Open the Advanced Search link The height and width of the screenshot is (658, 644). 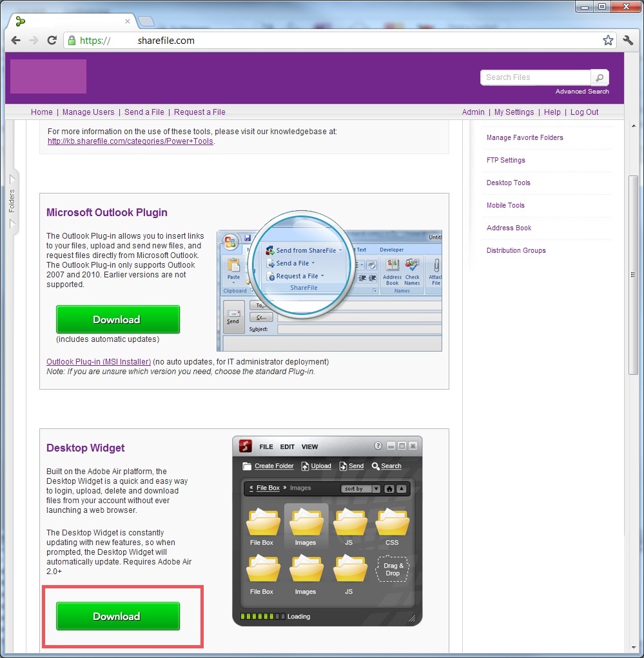coord(582,91)
